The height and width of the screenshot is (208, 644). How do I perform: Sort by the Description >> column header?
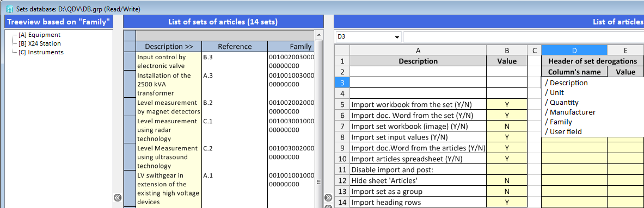pyautogui.click(x=169, y=46)
